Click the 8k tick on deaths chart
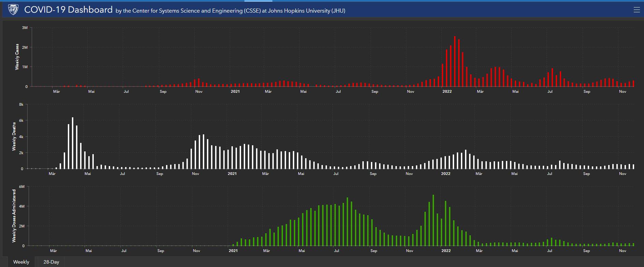Image resolution: width=644 pixels, height=267 pixels. tap(21, 105)
